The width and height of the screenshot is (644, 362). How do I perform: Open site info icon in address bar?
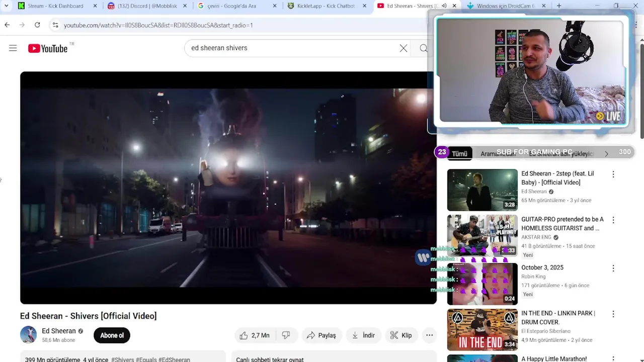(55, 25)
